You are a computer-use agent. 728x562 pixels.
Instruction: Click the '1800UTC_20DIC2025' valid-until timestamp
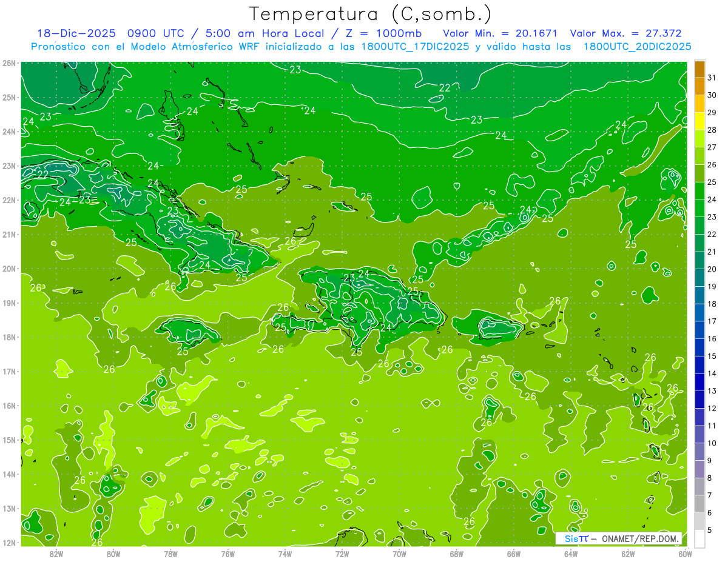tap(637, 47)
